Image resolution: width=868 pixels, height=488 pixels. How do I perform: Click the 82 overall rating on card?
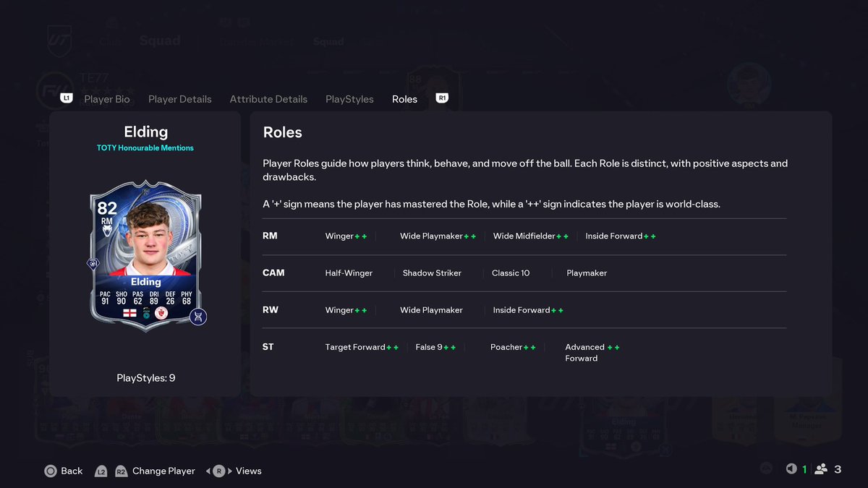coord(107,208)
